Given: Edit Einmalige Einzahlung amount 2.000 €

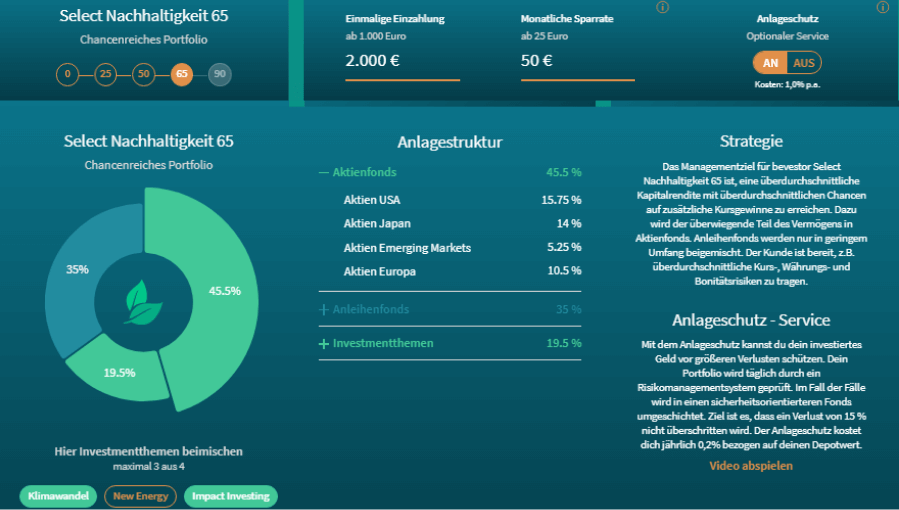Looking at the screenshot, I should pos(402,61).
